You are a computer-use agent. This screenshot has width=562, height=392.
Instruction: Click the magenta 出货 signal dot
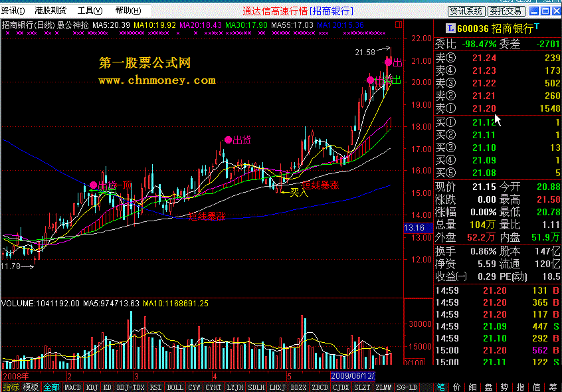(228, 140)
